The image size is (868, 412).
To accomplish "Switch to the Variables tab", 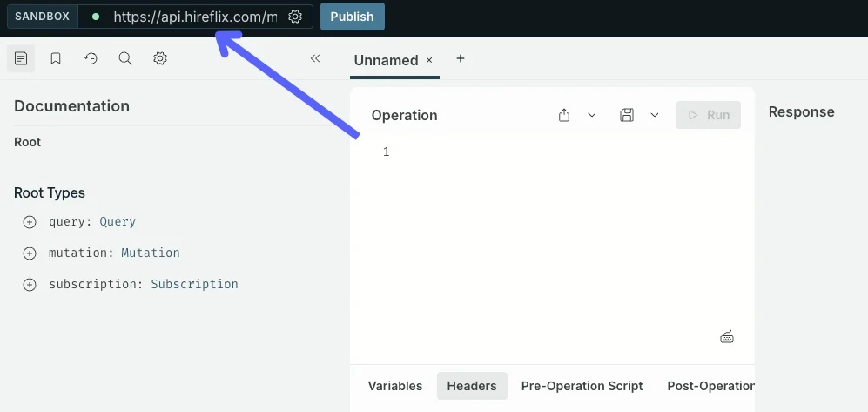I will pyautogui.click(x=395, y=386).
